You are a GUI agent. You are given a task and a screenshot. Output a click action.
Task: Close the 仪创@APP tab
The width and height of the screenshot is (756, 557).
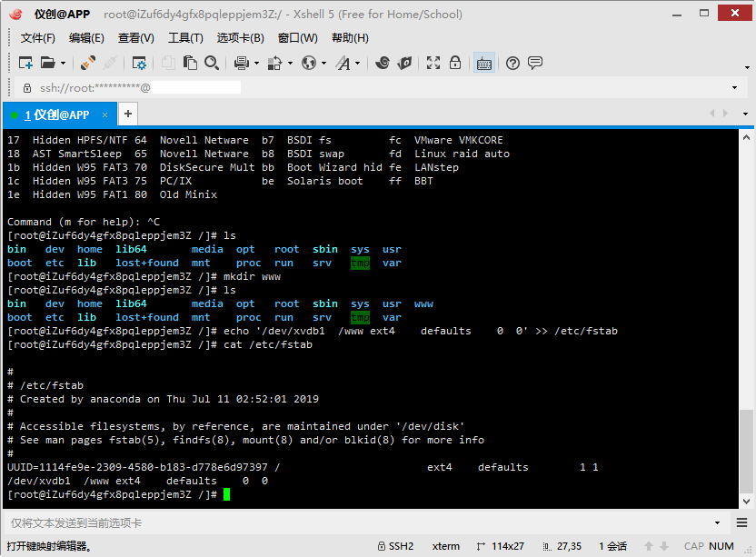(105, 114)
